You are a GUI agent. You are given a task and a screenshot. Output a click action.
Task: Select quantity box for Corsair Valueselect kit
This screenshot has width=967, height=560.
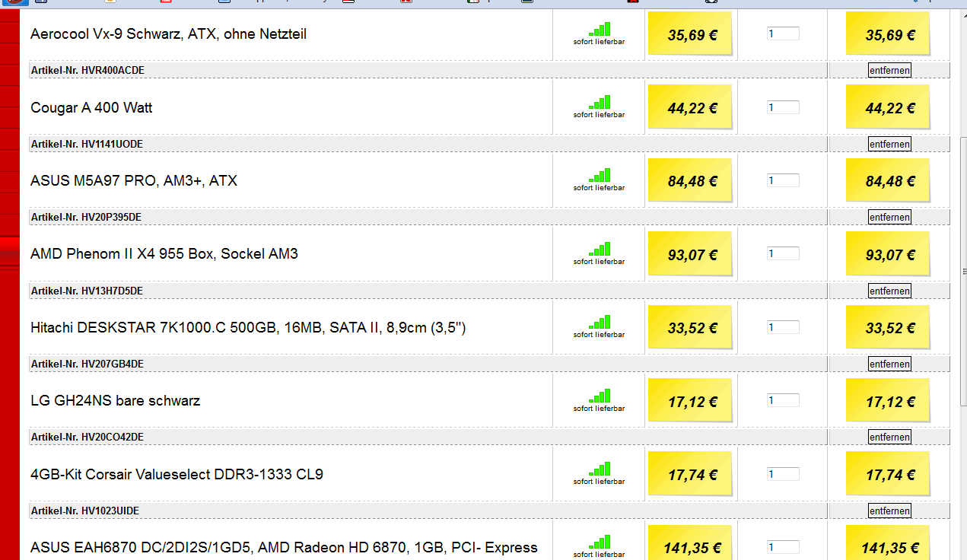click(783, 474)
